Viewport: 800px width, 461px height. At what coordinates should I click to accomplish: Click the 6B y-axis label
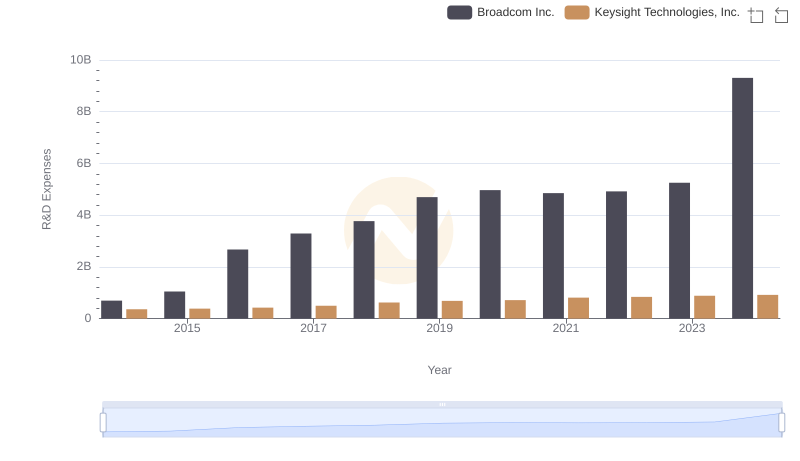click(x=84, y=163)
